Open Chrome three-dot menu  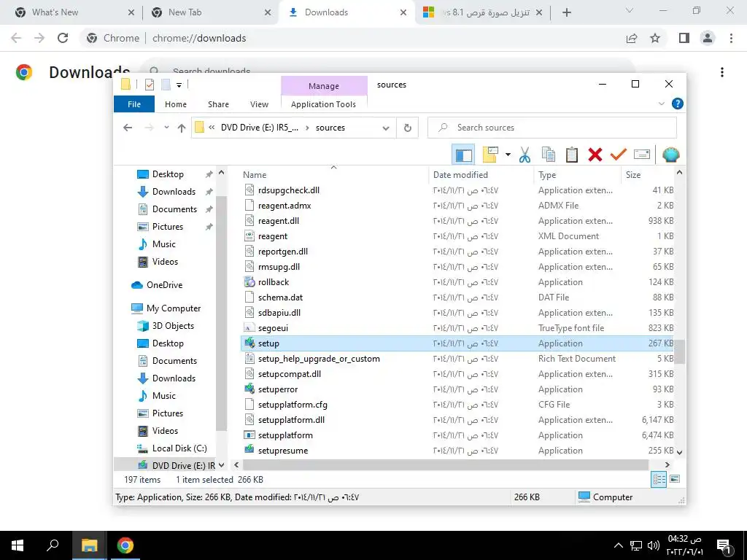point(731,38)
